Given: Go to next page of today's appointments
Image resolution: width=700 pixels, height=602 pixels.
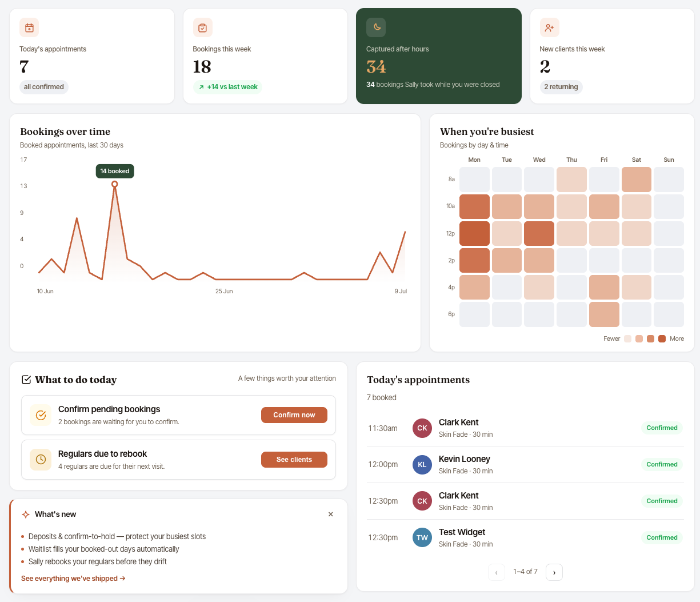Looking at the screenshot, I should (554, 572).
